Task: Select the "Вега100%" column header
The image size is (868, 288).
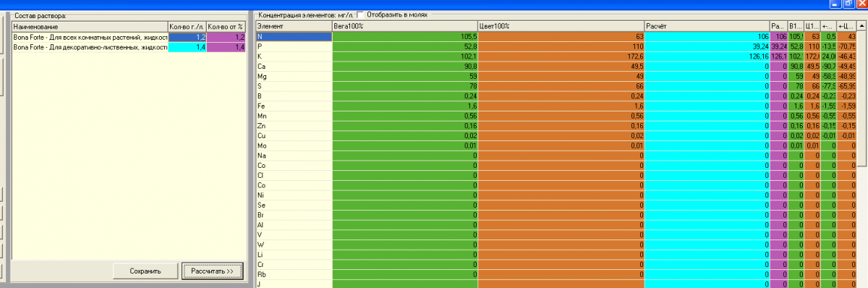Action: pos(404,26)
